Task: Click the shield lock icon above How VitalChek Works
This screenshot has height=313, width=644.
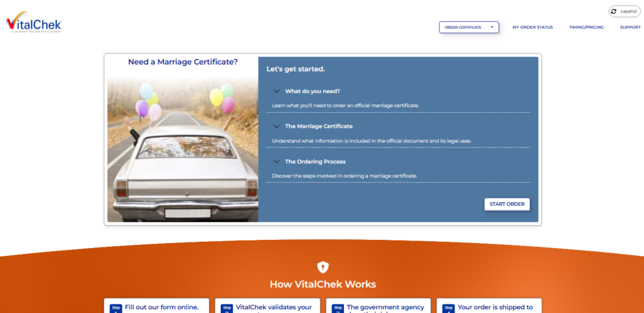Action: 323,267
